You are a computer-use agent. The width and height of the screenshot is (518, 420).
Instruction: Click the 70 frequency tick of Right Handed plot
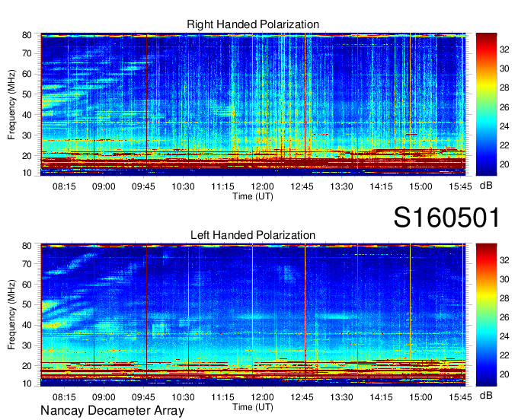(27, 53)
